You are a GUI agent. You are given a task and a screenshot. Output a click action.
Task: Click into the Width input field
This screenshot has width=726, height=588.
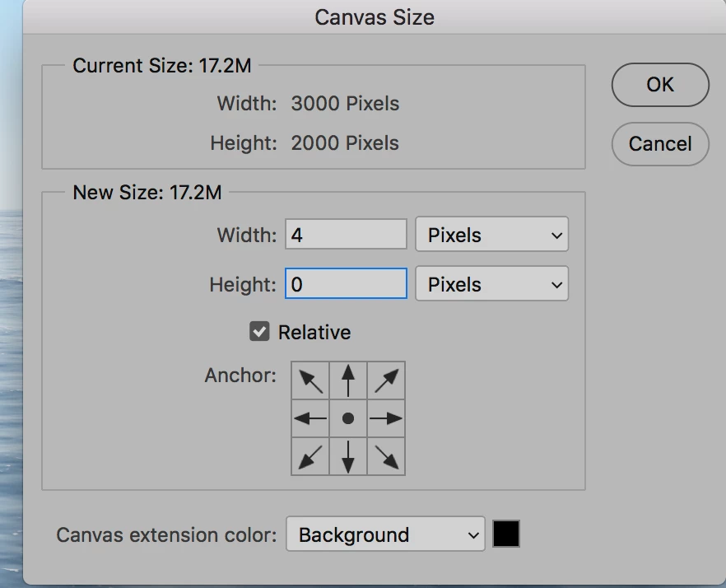tap(346, 236)
